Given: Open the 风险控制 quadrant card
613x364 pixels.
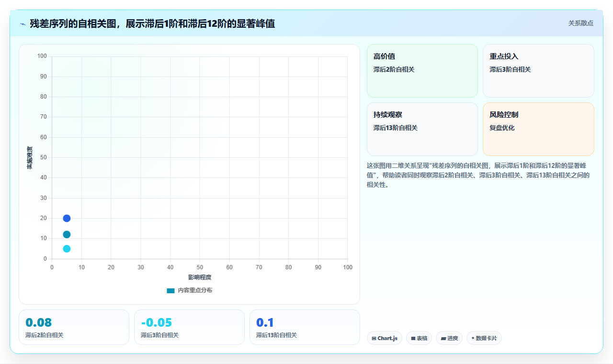Looking at the screenshot, I should [x=538, y=129].
